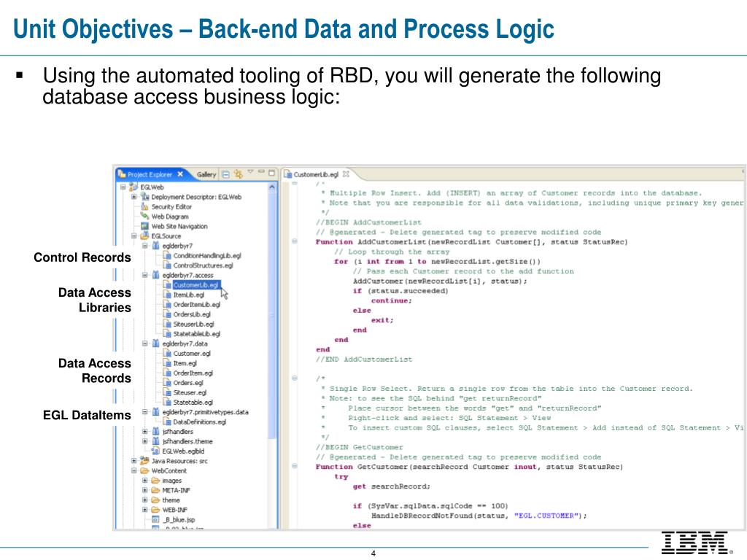
Task: Click the eglderbyr7.access package icon
Action: click(155, 275)
